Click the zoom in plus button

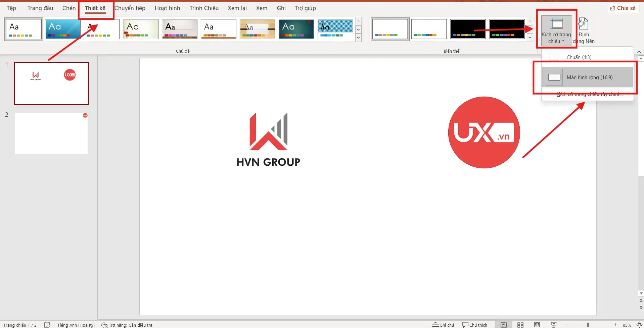coord(615,325)
